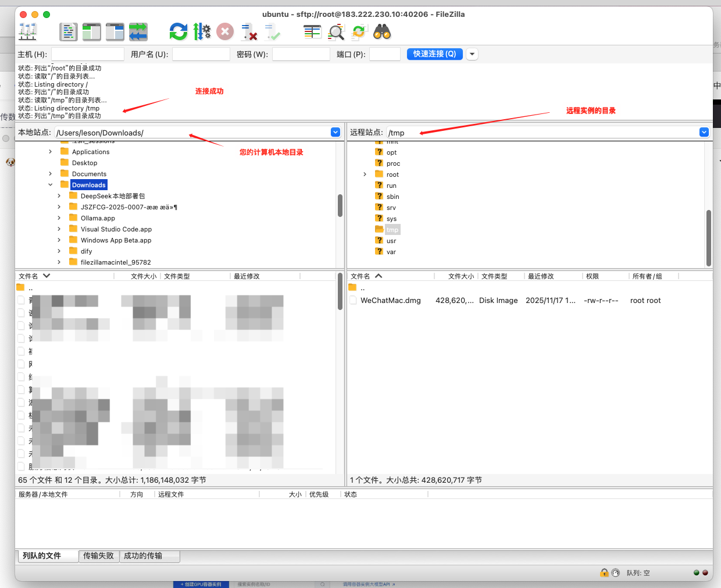This screenshot has width=721, height=588.
Task: Click the remote directory tree scrollbar
Action: point(708,237)
